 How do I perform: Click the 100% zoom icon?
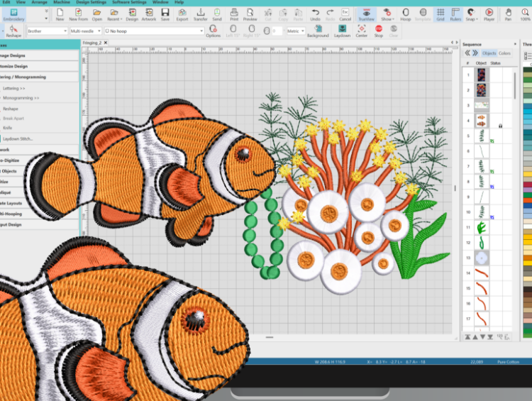(525, 15)
